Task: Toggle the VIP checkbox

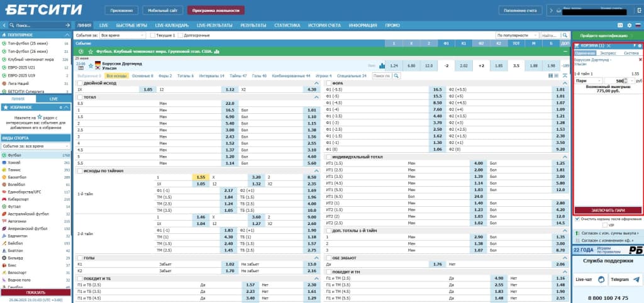Action: [604, 225]
